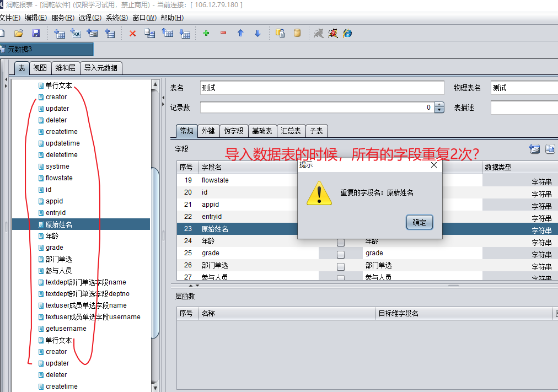The width and height of the screenshot is (558, 392).
Task: Click the red minus remove icon
Action: (223, 33)
